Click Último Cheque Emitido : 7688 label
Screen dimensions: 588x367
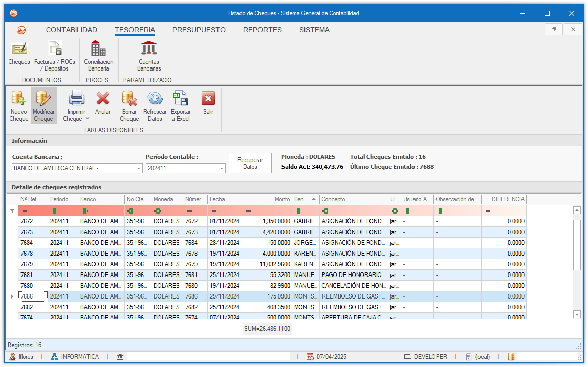click(392, 167)
